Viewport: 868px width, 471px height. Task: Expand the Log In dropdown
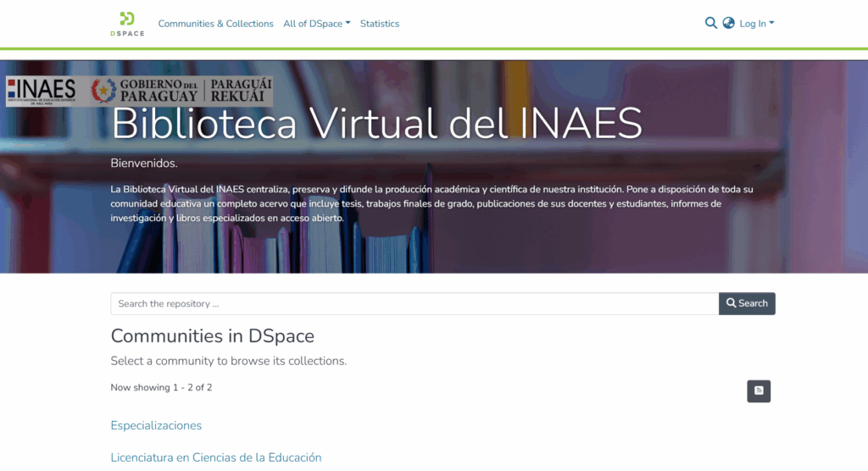pyautogui.click(x=756, y=24)
